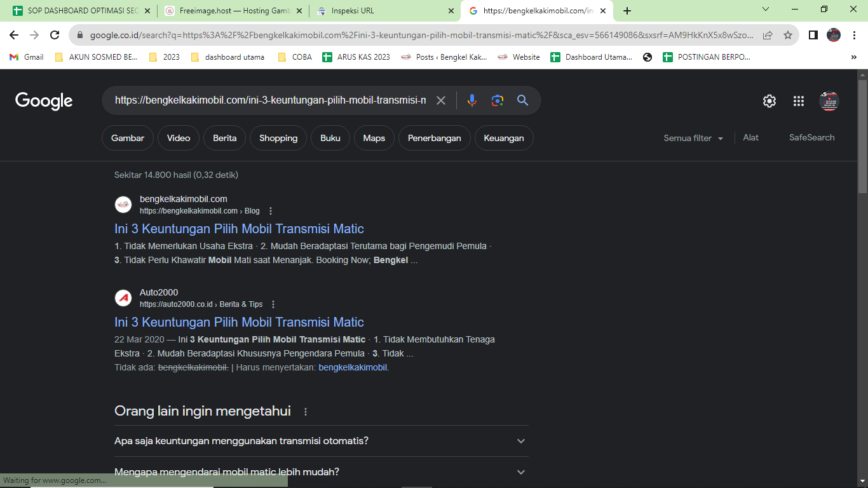The image size is (868, 488).
Task: Search by image with the Google Lens icon
Action: pos(498,100)
